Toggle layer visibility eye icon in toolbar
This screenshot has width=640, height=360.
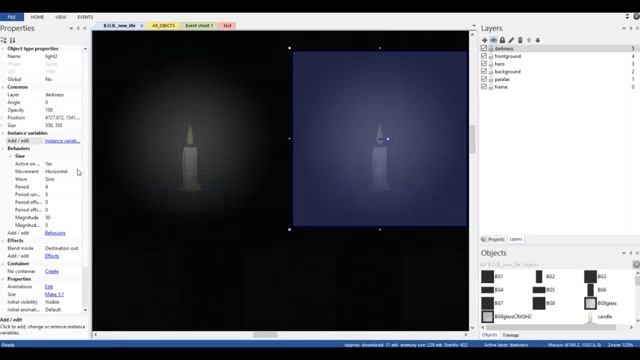[x=493, y=40]
